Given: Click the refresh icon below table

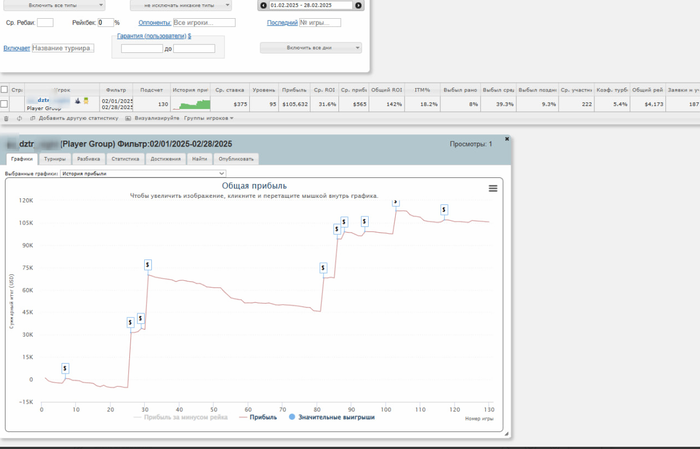Looking at the screenshot, I should click(x=19, y=118).
